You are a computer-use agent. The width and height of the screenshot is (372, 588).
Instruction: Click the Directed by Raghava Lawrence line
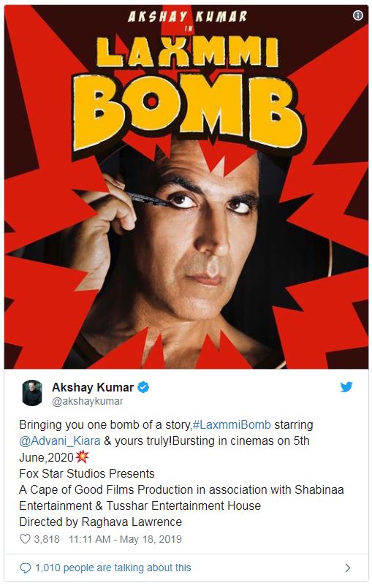101,522
